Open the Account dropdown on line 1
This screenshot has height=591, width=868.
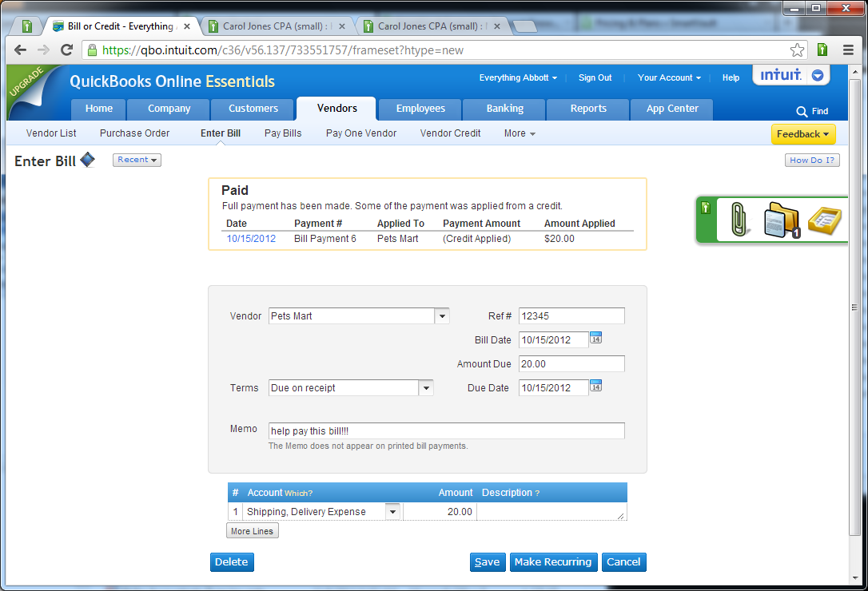point(392,512)
